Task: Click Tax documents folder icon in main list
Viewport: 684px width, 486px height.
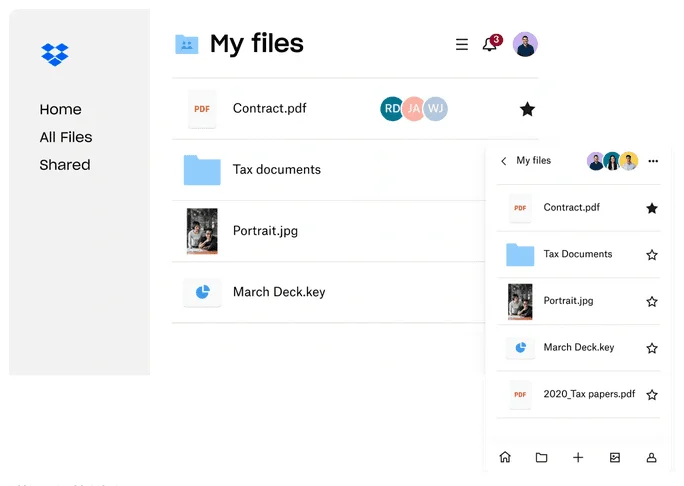Action: 202,170
